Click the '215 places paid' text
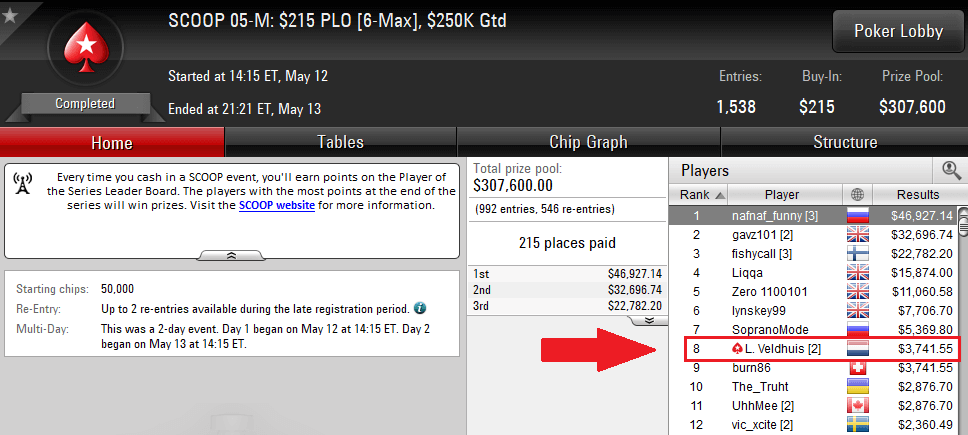Viewport: 968px width, 435px height. [x=567, y=242]
